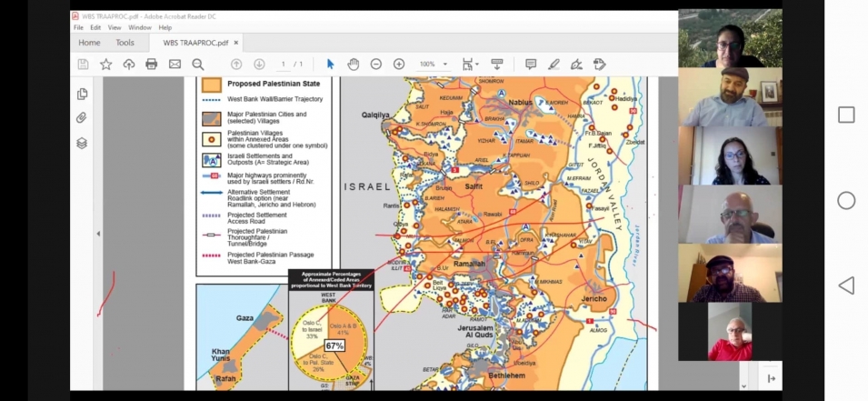Click the 67% figure on the pie chart
Screen dimensions: 868x401
click(x=334, y=346)
